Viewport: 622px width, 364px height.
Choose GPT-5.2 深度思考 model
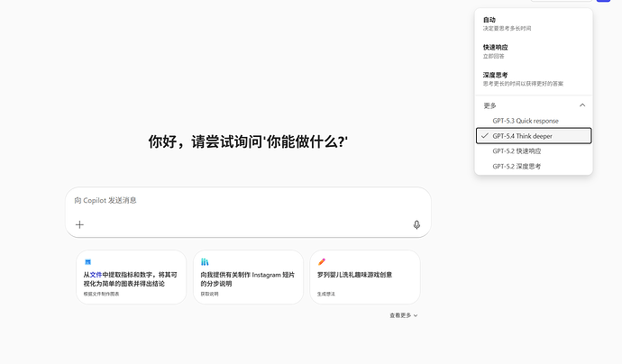pyautogui.click(x=534, y=166)
